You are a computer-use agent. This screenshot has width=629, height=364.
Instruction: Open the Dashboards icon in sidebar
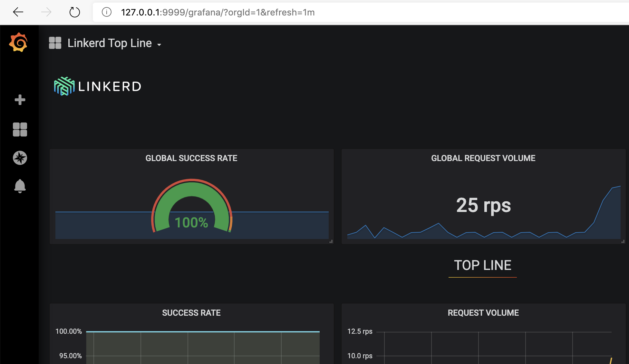tap(20, 129)
